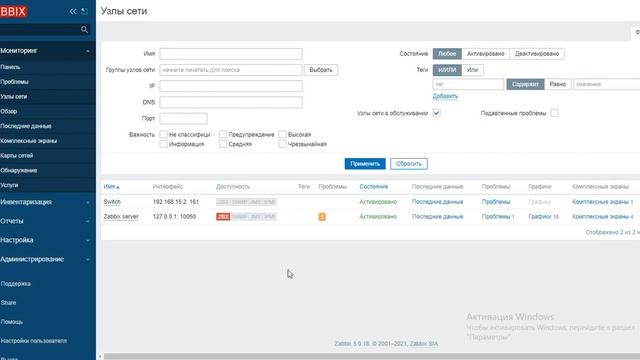Screen dimensions: 640x360
Task: Open Share link in sidebar
Action: click(9, 303)
